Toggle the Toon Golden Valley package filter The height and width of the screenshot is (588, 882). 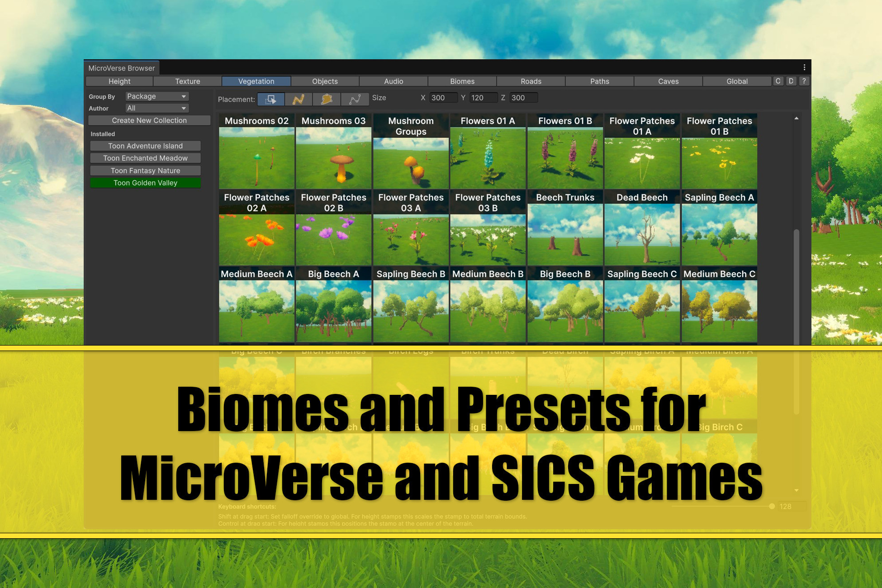pyautogui.click(x=145, y=183)
